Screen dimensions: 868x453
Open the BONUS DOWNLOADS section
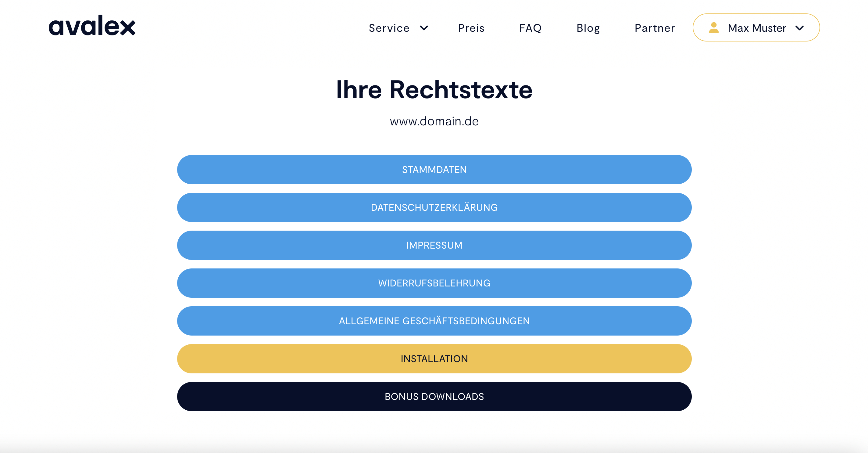(x=434, y=397)
